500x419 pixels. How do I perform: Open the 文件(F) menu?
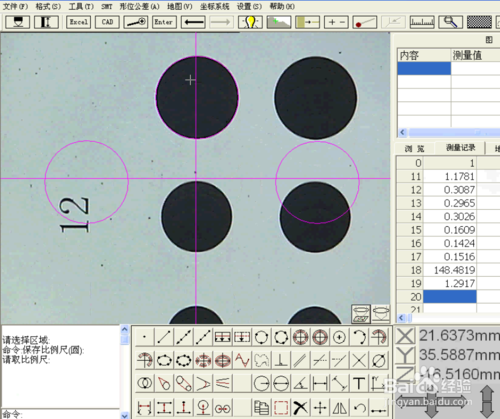pos(15,6)
